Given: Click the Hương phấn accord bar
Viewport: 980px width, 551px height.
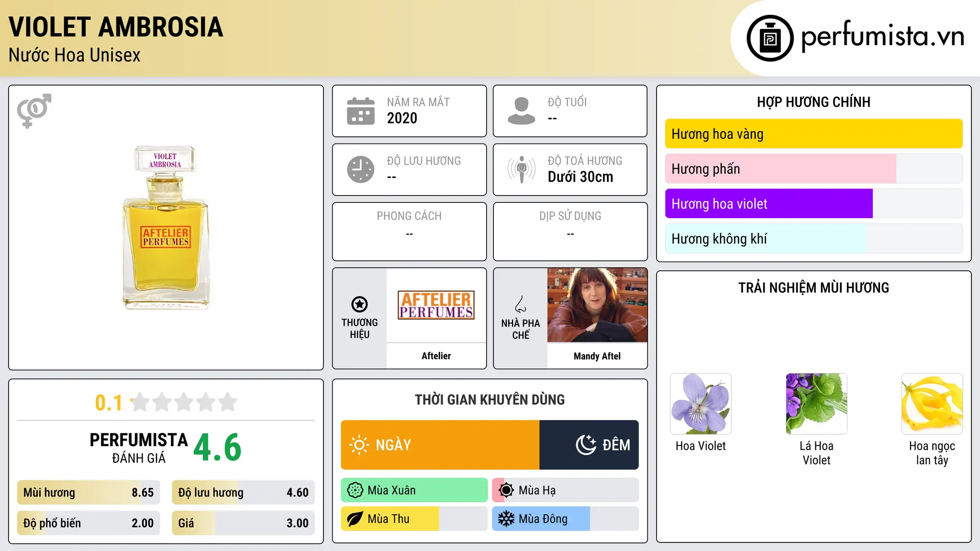Looking at the screenshot, I should [814, 169].
